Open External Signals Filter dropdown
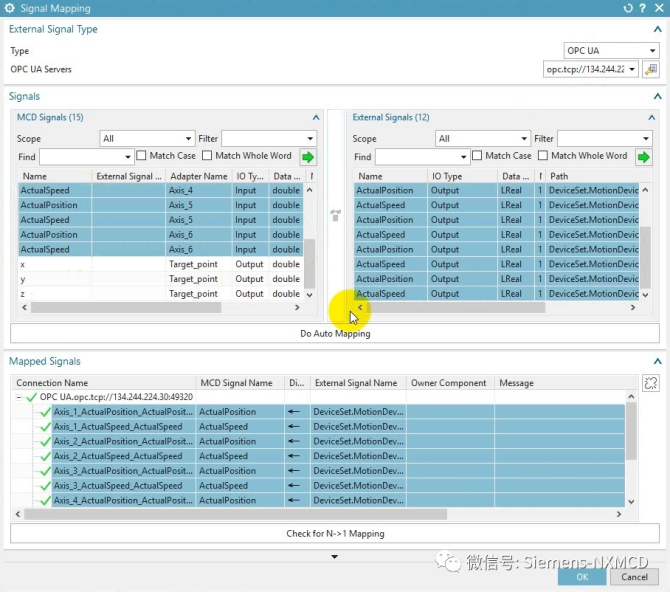Image resolution: width=670 pixels, height=592 pixels. pyautogui.click(x=604, y=138)
